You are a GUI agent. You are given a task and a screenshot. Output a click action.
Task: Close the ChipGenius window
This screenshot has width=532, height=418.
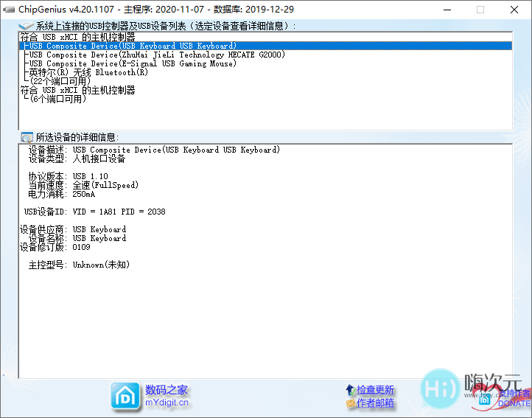tap(514, 10)
